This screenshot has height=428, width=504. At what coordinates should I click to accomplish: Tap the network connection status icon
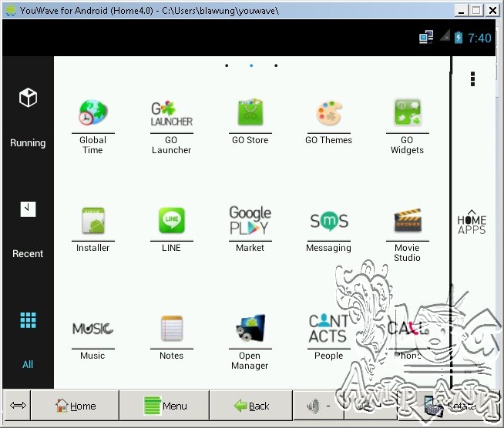(426, 37)
